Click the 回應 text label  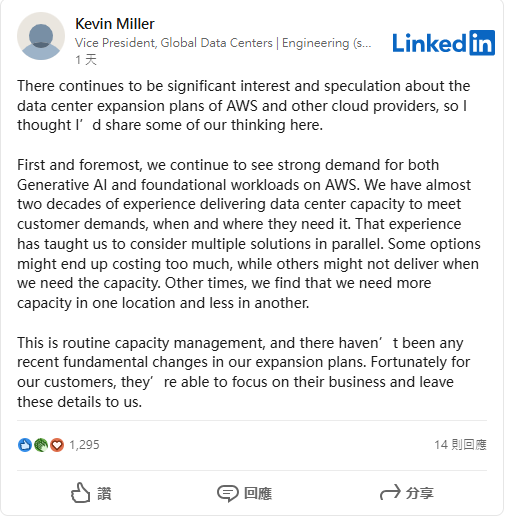point(258,494)
